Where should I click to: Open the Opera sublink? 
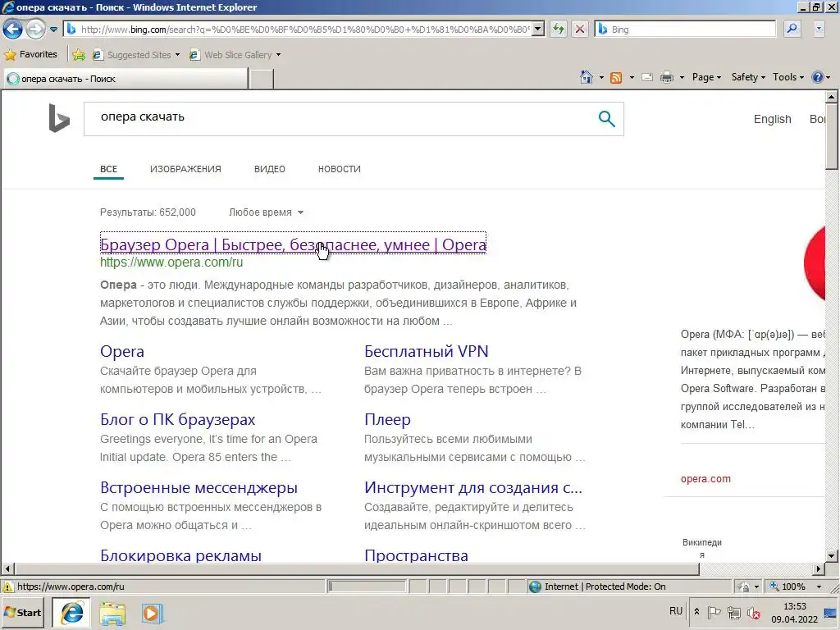pos(122,351)
